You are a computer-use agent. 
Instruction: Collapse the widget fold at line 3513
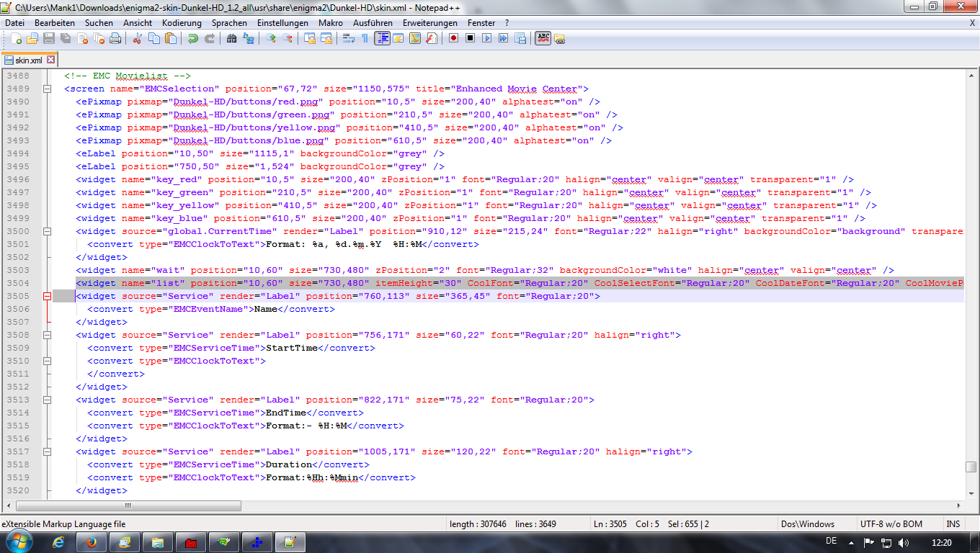coord(48,400)
